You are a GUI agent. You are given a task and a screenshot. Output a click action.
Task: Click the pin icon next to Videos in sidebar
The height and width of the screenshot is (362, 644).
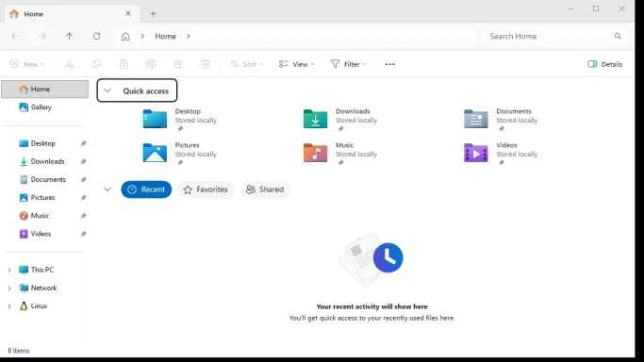(83, 234)
